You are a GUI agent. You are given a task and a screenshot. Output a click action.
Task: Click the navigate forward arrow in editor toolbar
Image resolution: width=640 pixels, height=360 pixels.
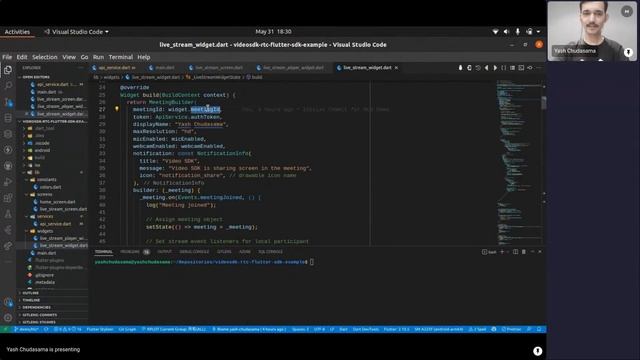(x=495, y=68)
